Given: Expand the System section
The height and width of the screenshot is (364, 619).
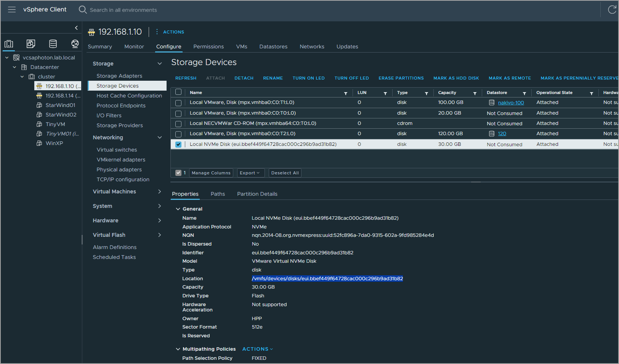Looking at the screenshot, I should tap(160, 206).
